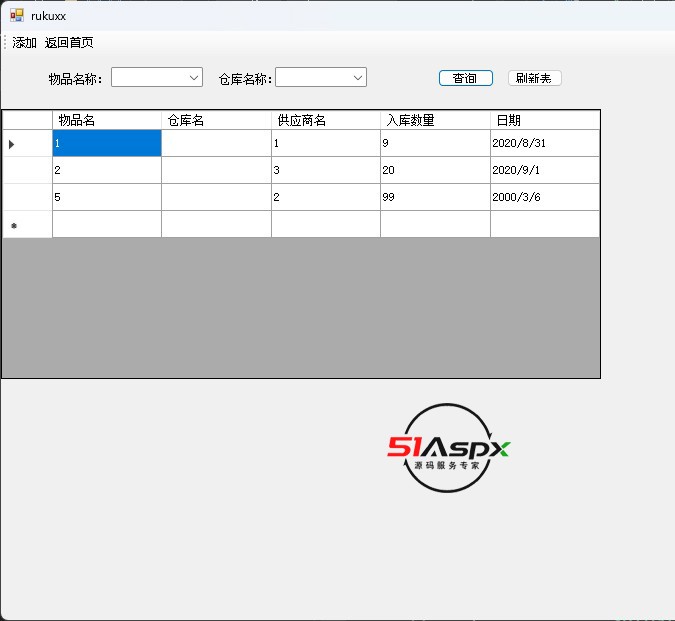Select 物品名 cell with value 2
The image size is (675, 621).
pos(107,170)
